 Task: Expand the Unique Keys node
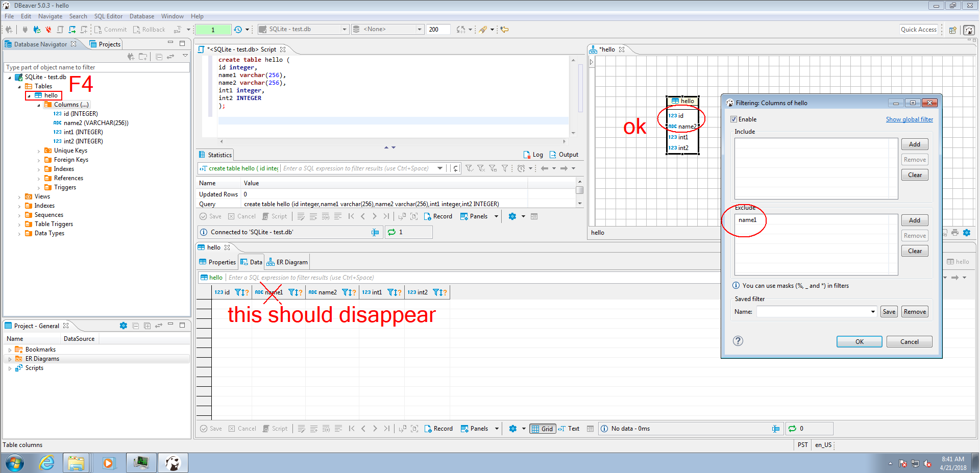(39, 151)
